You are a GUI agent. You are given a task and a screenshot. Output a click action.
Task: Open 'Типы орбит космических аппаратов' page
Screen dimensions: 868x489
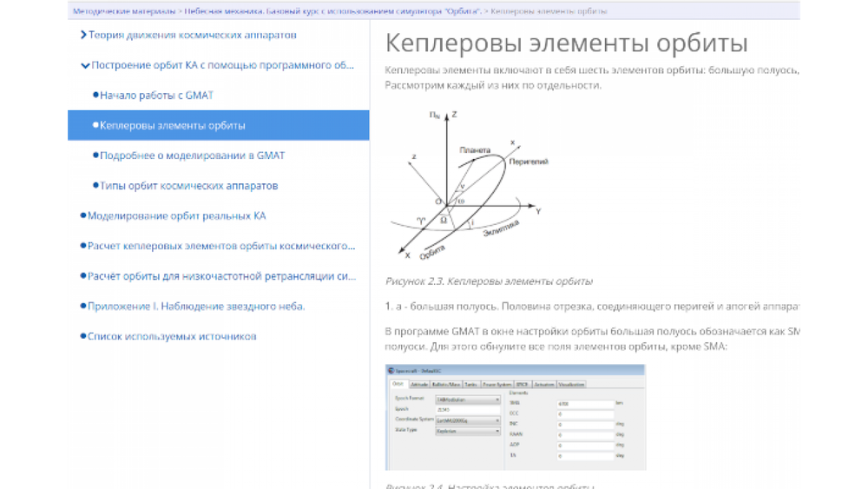point(188,186)
